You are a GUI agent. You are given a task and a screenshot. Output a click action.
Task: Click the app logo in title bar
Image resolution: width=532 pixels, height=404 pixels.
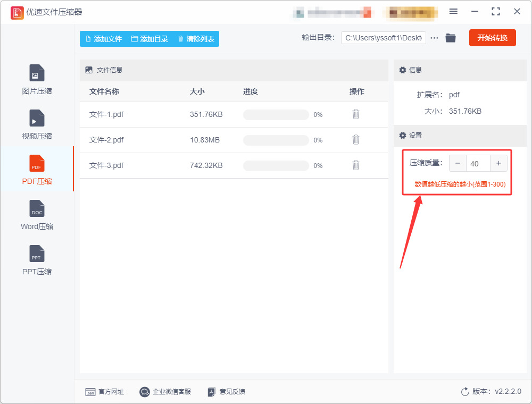pyautogui.click(x=17, y=13)
